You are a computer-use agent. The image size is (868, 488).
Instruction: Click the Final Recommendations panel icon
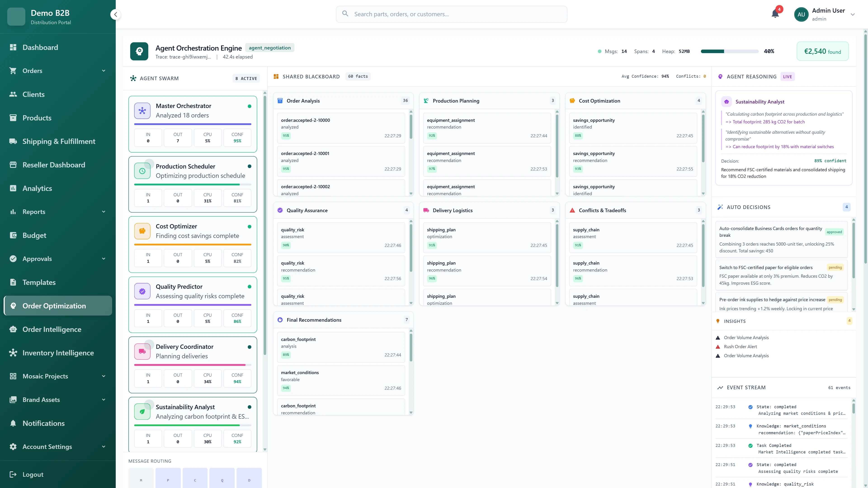point(280,320)
